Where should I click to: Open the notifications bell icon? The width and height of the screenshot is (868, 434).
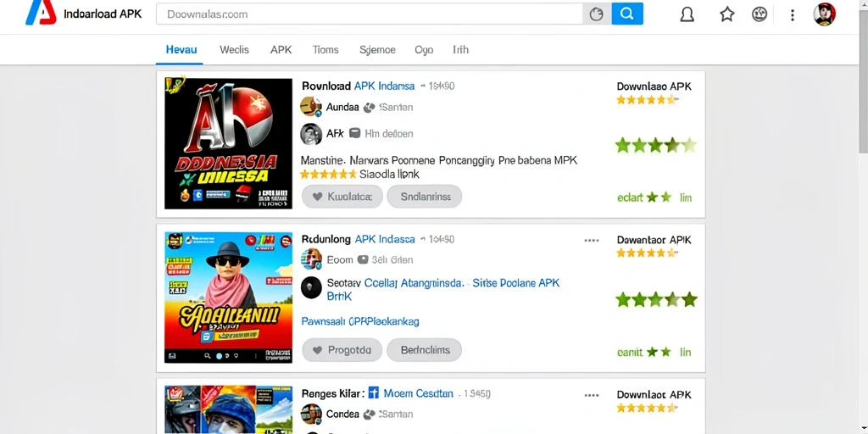pos(687,14)
